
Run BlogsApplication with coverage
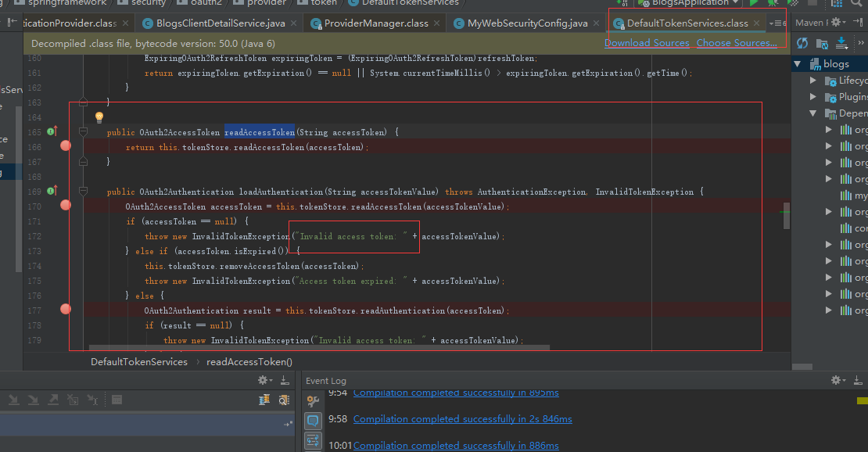pos(791,4)
